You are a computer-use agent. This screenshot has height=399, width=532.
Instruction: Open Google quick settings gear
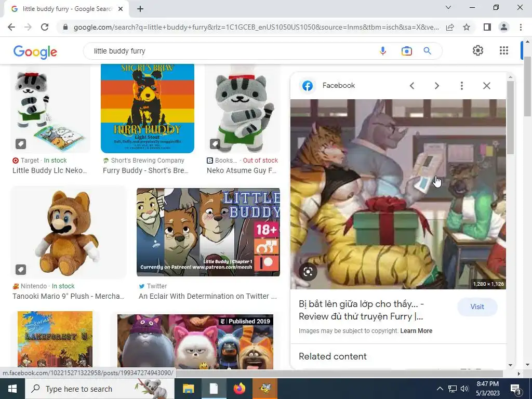478,50
